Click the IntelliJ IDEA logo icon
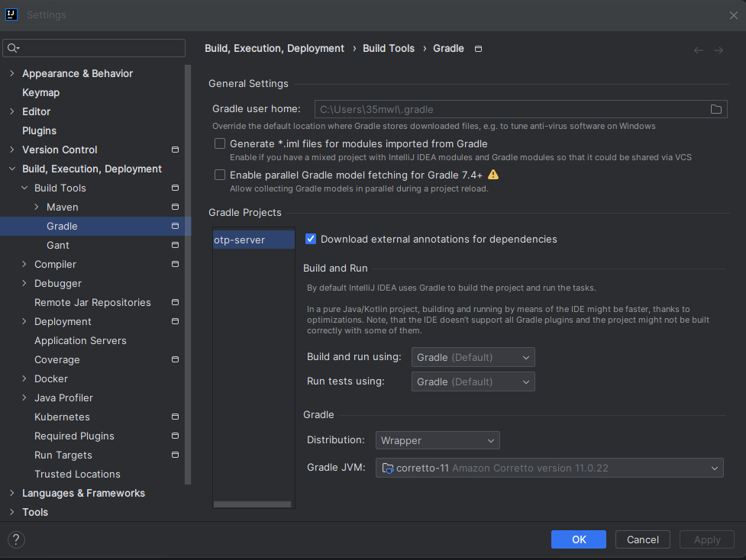Viewport: 746px width, 560px height. click(x=11, y=14)
